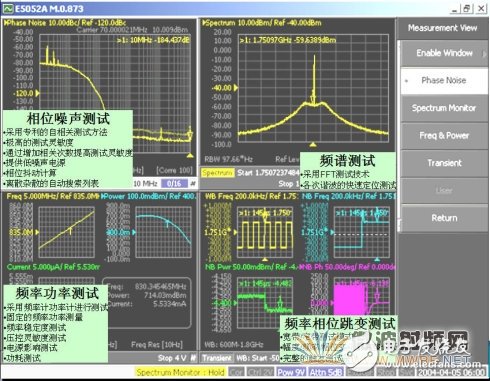
Task: Click the Power 100.0mdBm/ Ref trace title
Action: pos(149,196)
